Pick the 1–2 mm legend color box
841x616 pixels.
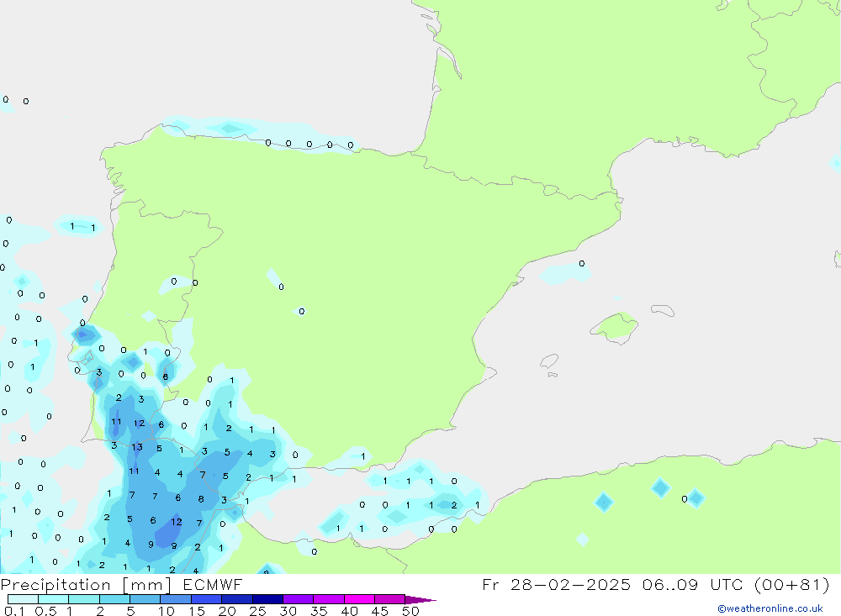pos(84,599)
